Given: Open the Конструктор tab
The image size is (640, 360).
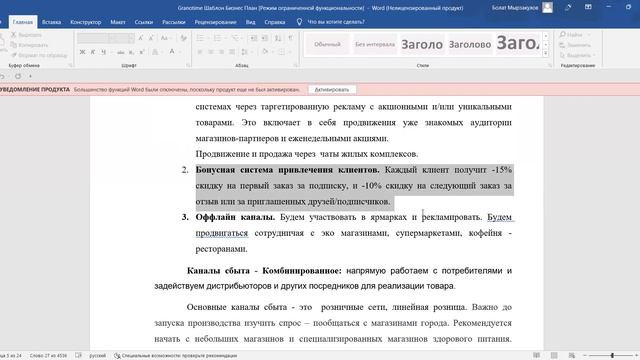Looking at the screenshot, I should pyautogui.click(x=86, y=22).
